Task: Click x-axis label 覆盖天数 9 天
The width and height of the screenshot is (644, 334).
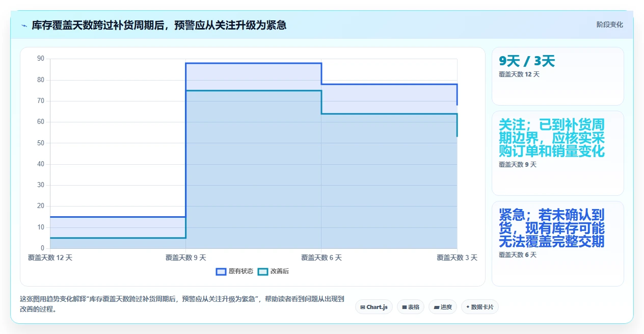Action: pyautogui.click(x=185, y=258)
